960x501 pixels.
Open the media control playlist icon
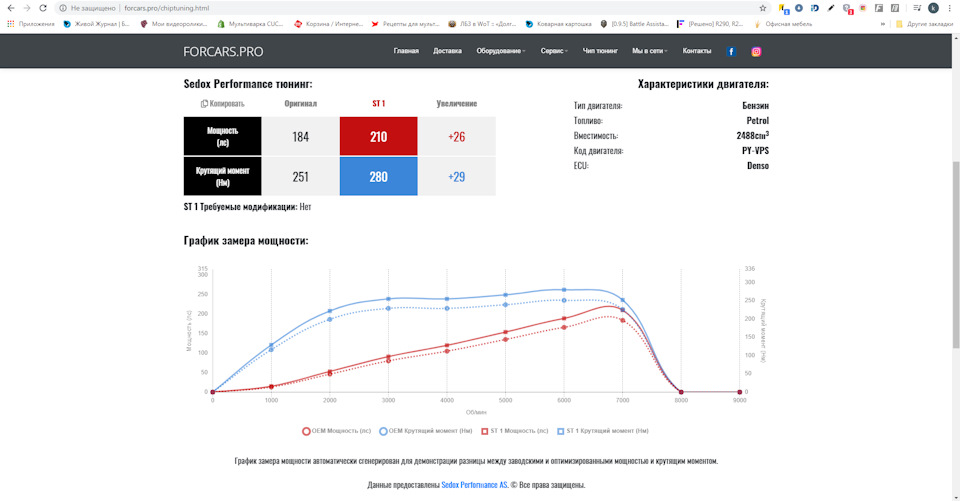pos(917,8)
